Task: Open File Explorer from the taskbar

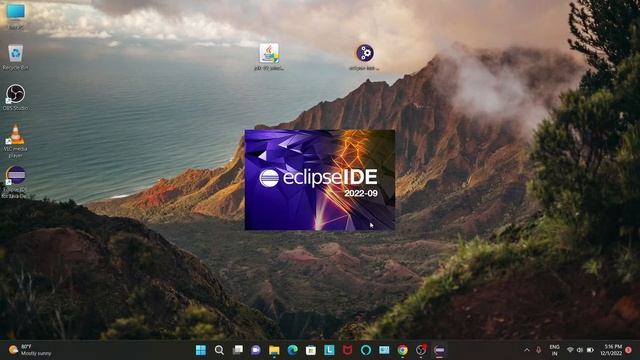Action: [274, 350]
